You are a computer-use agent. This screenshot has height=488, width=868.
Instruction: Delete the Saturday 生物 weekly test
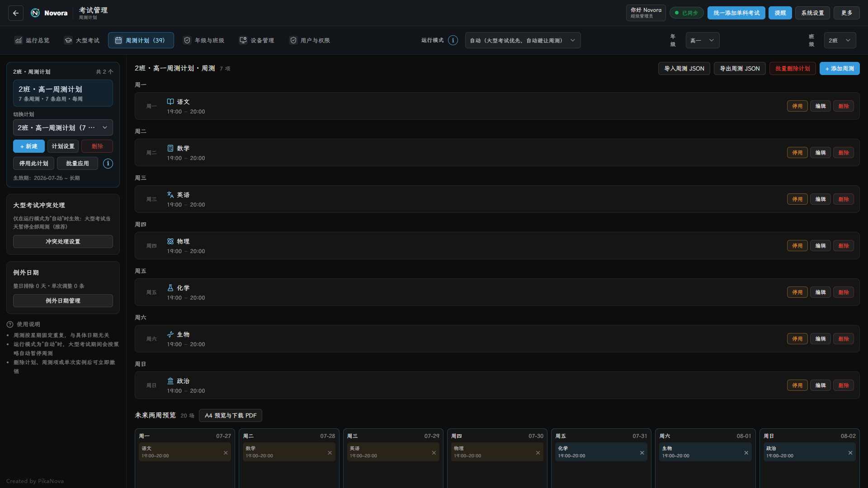(x=844, y=339)
